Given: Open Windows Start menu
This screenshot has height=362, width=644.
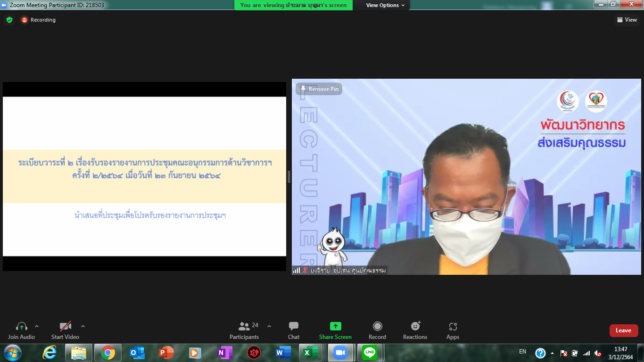Looking at the screenshot, I should [12, 353].
